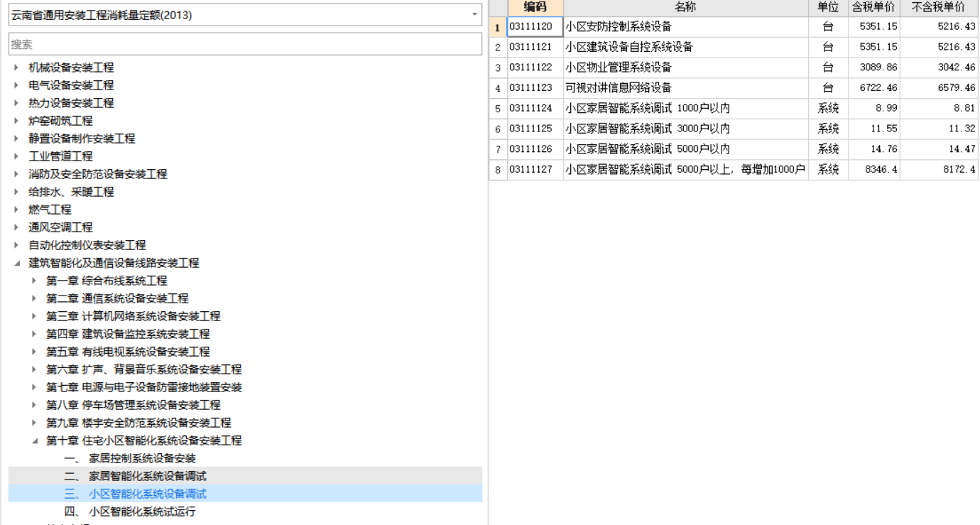
Task: Click the 含税单价 column header
Action: click(874, 7)
